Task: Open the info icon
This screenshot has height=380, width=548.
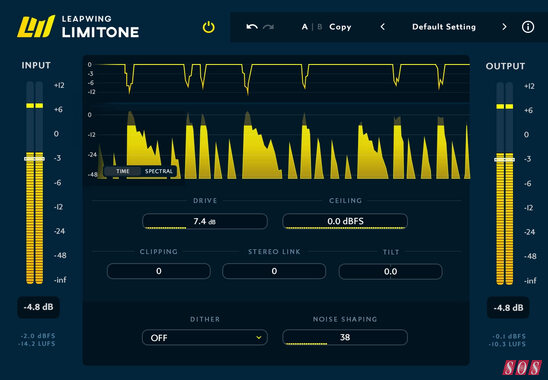Action: (528, 27)
